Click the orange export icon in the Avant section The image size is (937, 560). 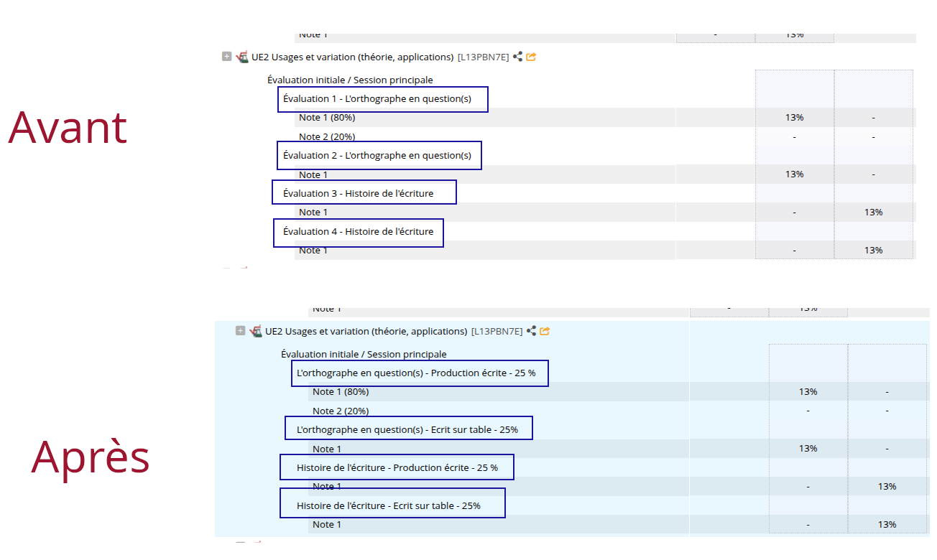pyautogui.click(x=531, y=57)
